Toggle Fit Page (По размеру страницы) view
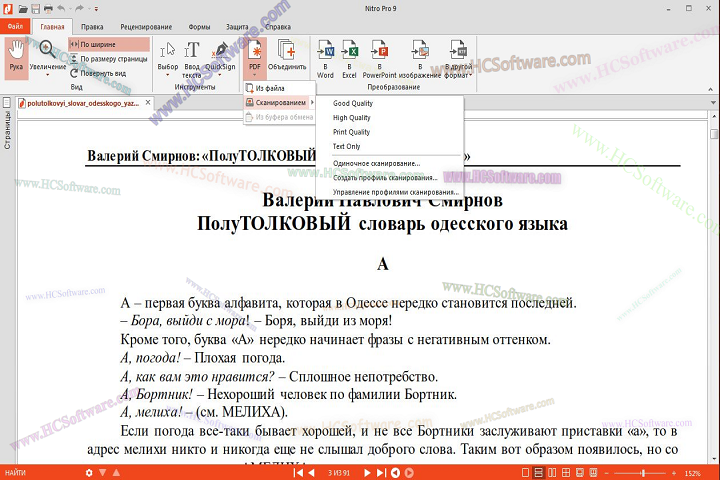720x480 pixels. pos(108,59)
